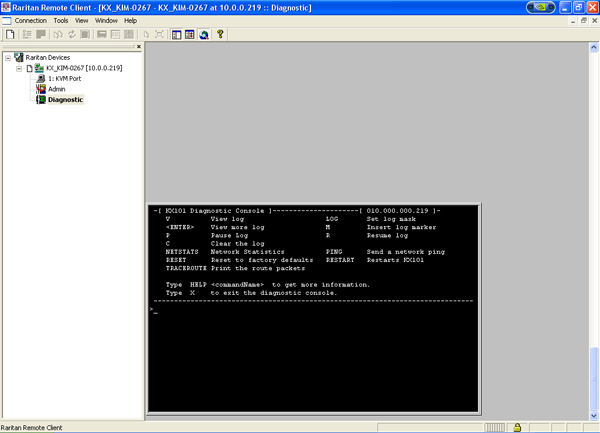
Task: Open the View menu
Action: 82,21
